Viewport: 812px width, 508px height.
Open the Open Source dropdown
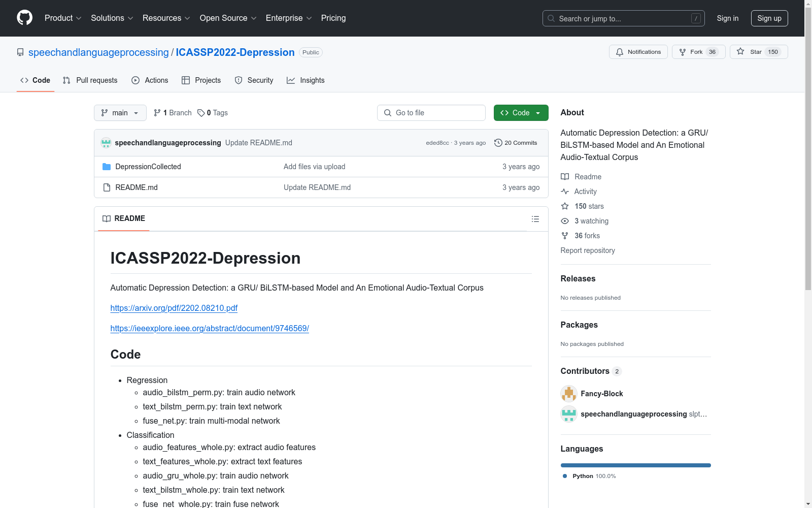[228, 18]
